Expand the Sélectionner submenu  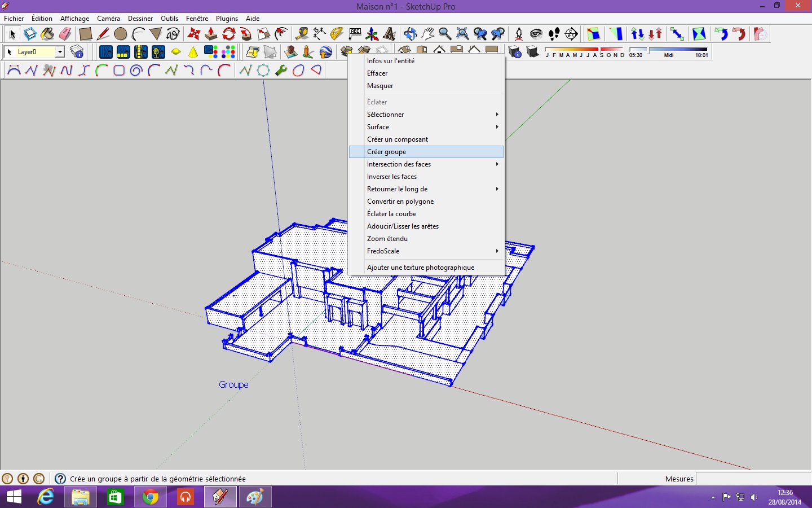click(426, 115)
